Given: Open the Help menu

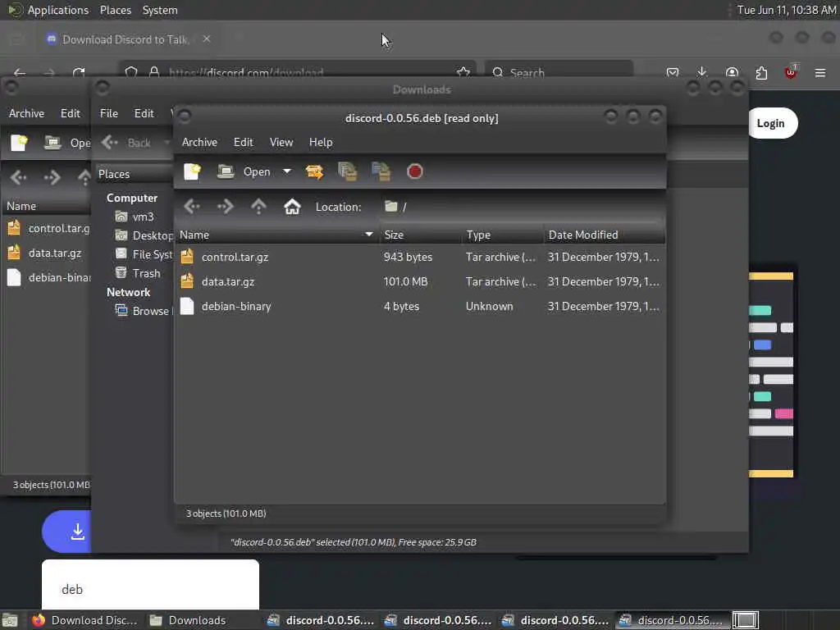Looking at the screenshot, I should coord(321,142).
